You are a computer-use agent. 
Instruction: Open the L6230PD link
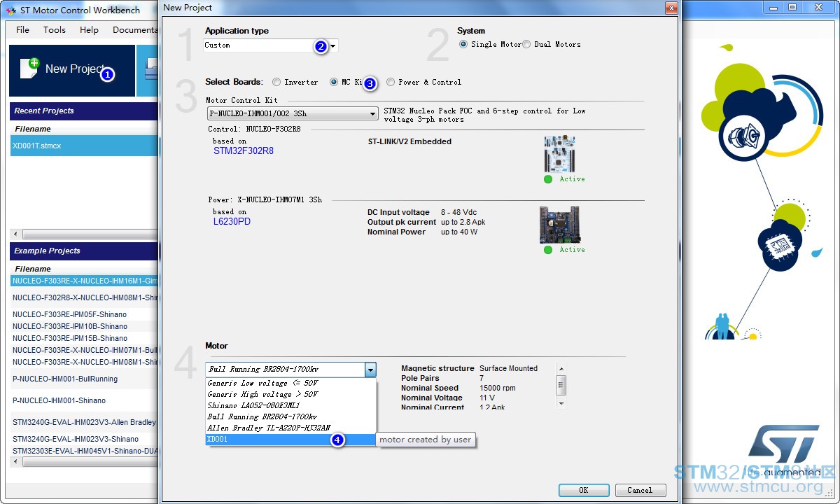pos(232,222)
